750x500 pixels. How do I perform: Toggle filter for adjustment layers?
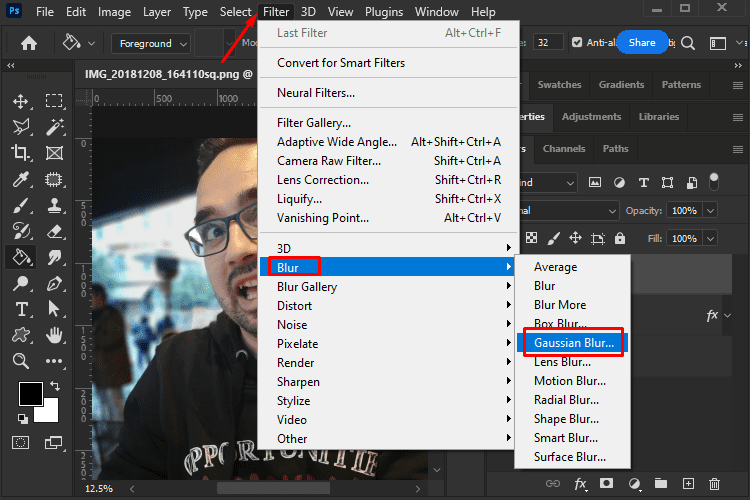coord(619,182)
